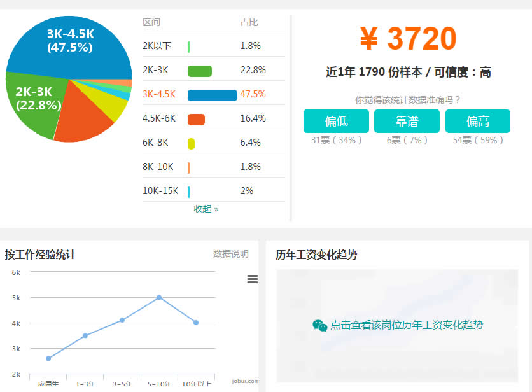Click the green WeChat icon

pos(320,325)
